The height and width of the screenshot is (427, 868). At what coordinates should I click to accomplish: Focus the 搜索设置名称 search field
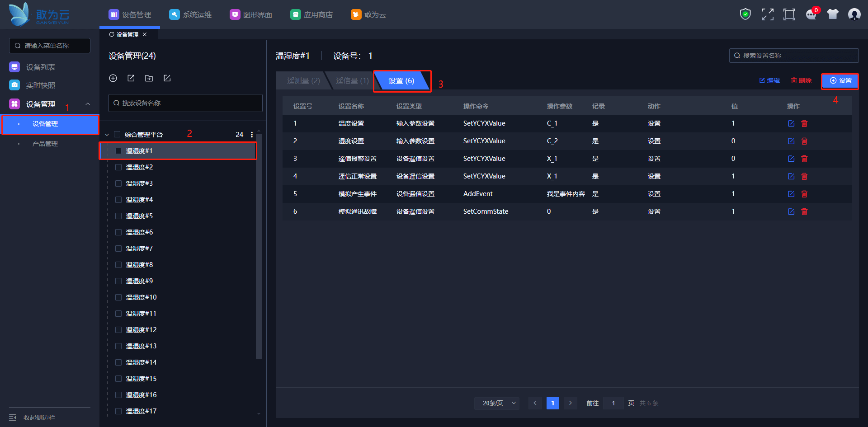pos(794,56)
